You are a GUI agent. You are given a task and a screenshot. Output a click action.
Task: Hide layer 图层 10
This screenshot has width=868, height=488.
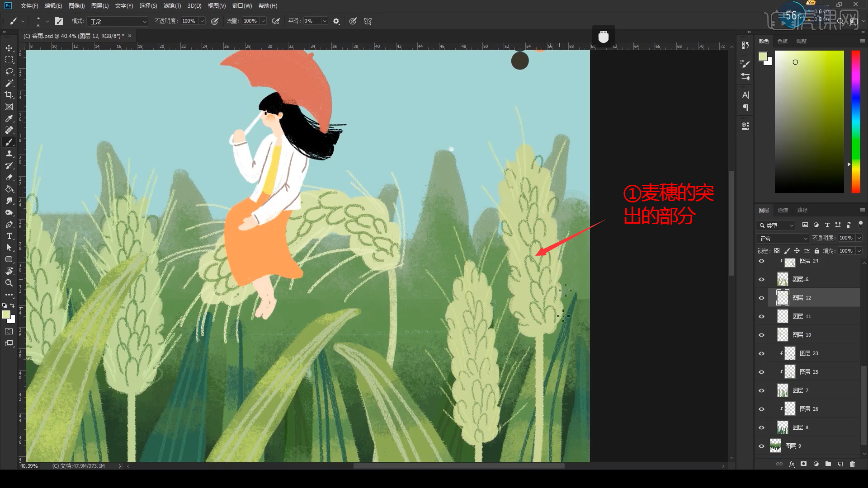[762, 335]
